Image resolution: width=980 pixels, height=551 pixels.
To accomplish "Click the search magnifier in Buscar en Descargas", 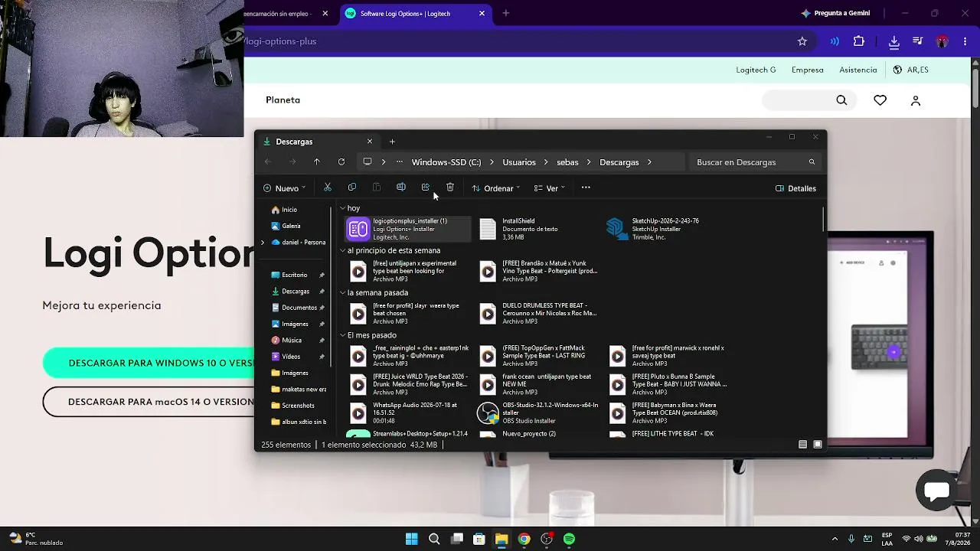I will 812,162.
